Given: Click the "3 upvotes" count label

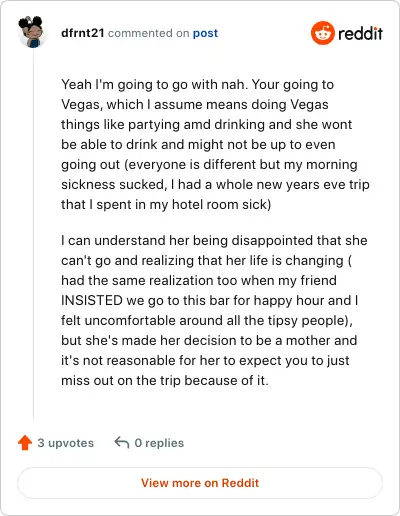Looking at the screenshot, I should 66,443.
